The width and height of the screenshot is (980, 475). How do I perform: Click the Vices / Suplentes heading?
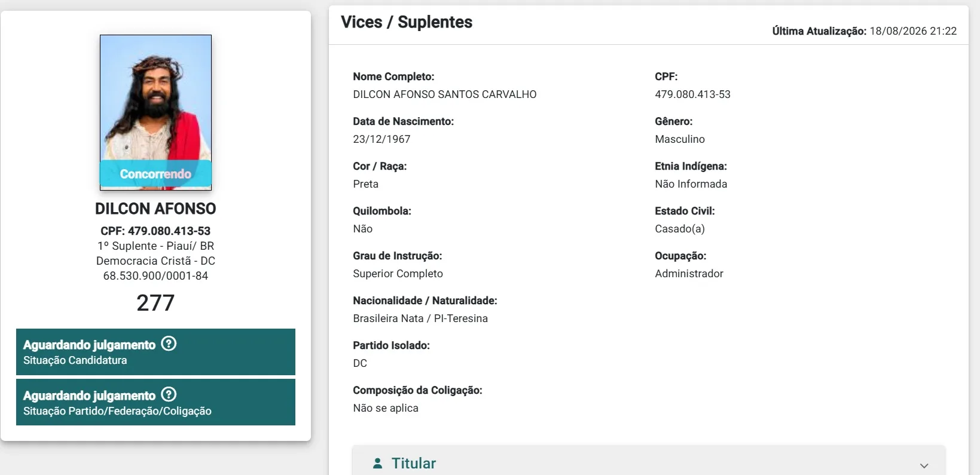click(x=407, y=22)
